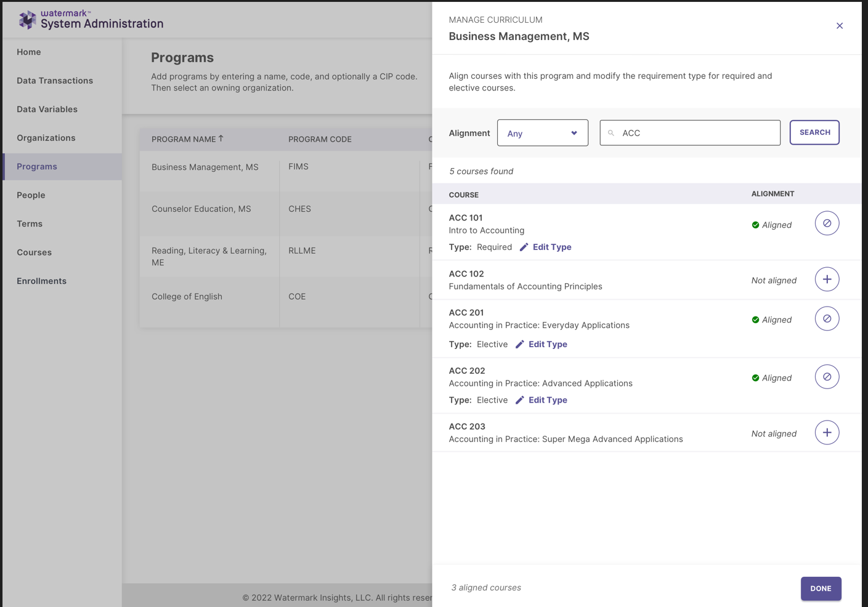Screen dimensions: 868x607
Task: Close the Manage Curriculum panel with the X
Action: [839, 26]
